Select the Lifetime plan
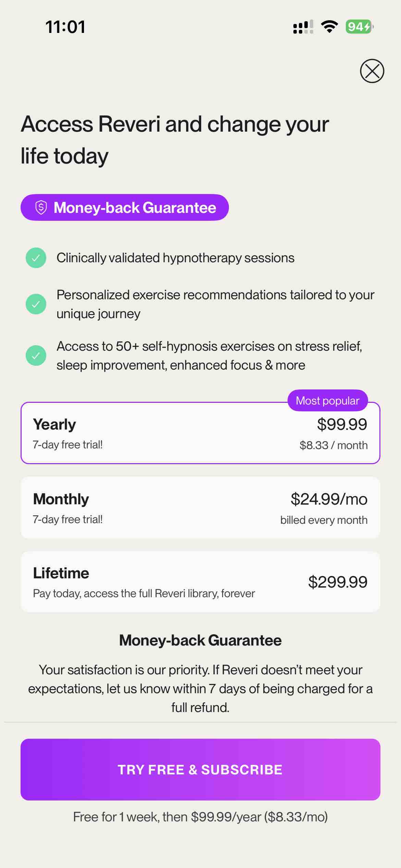This screenshot has height=868, width=401. tap(200, 581)
